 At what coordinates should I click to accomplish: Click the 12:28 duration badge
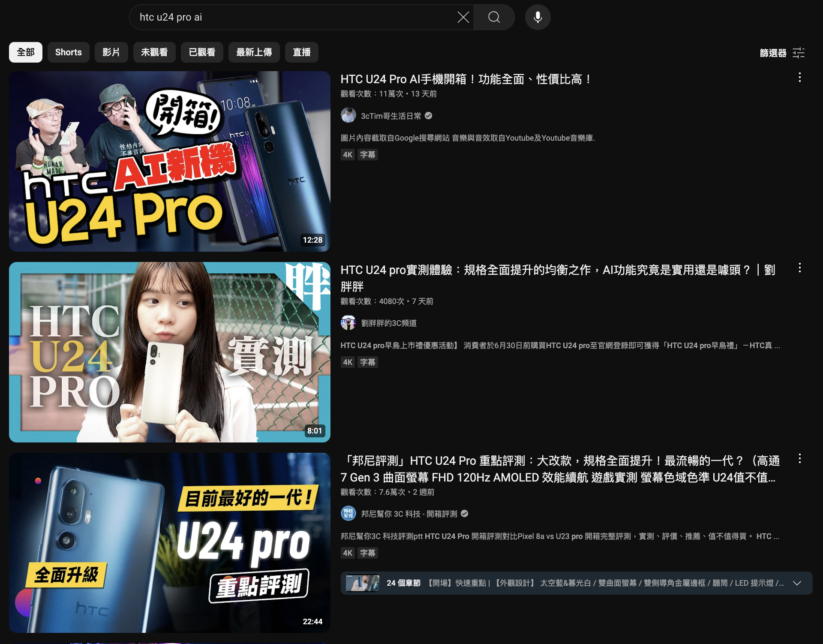pos(312,240)
